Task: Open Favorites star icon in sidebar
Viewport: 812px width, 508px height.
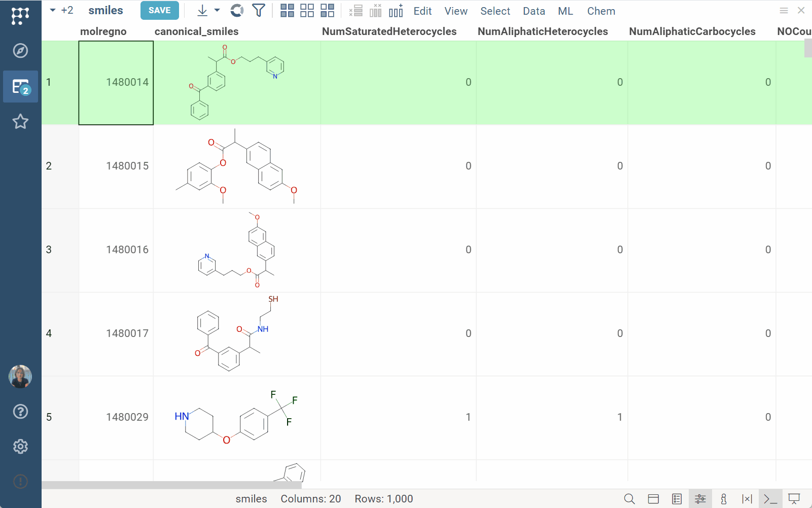Action: 20,121
